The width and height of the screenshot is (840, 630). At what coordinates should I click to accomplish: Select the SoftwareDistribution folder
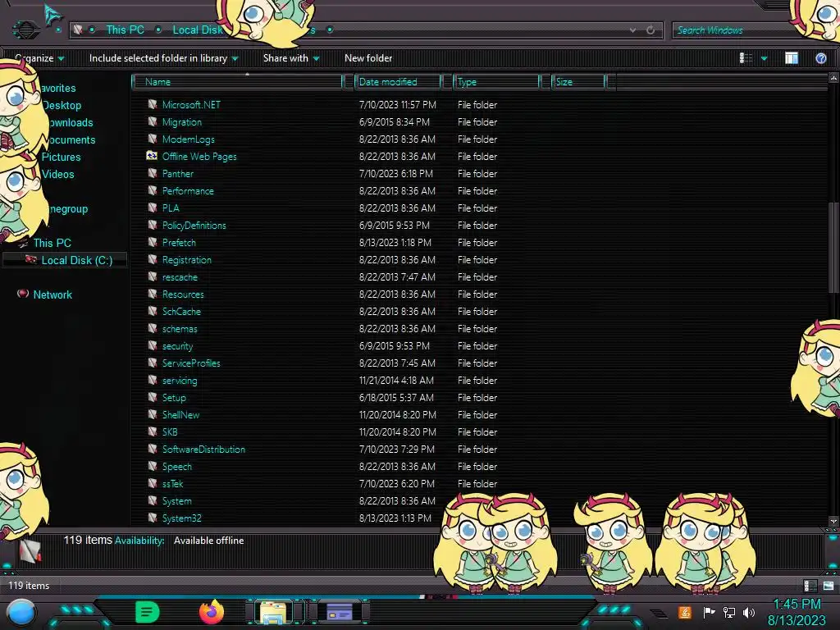click(x=203, y=449)
